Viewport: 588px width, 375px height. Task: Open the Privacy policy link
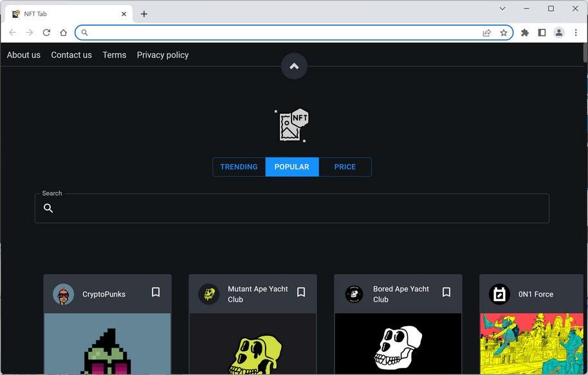click(x=163, y=55)
